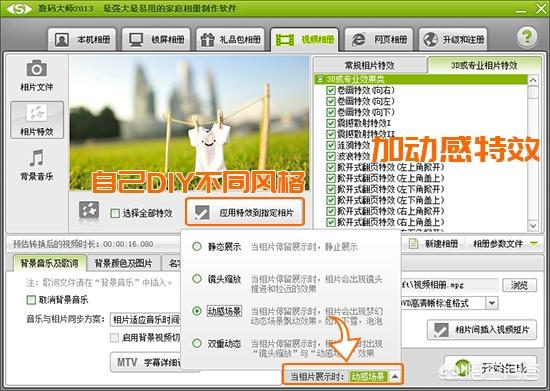
Task: Open the 礼品包相册 tab
Action: 230,40
